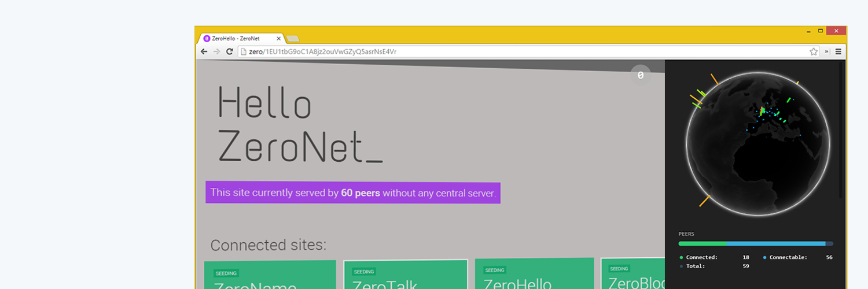
Task: Open a new browser tab
Action: [293, 39]
